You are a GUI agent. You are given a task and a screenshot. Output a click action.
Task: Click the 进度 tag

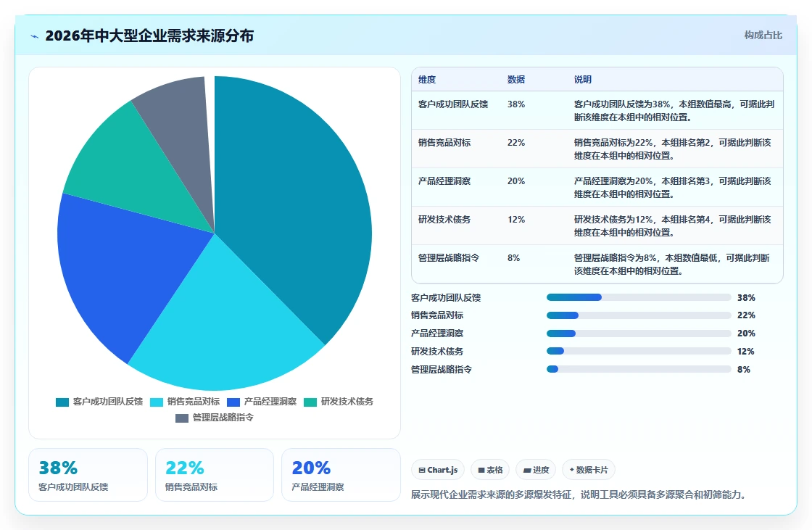pyautogui.click(x=536, y=470)
